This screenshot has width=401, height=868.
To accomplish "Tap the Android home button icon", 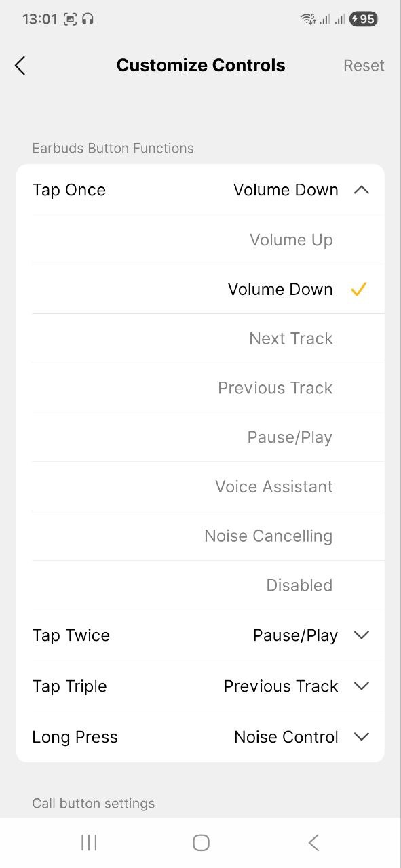I will [x=201, y=842].
